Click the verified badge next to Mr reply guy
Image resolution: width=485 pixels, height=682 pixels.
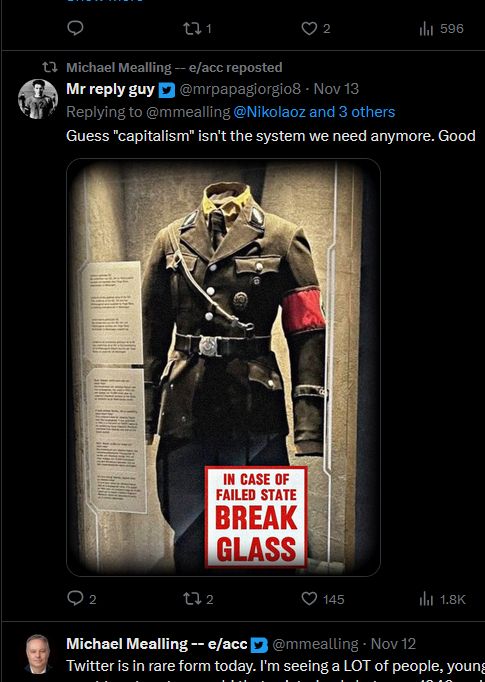click(167, 90)
